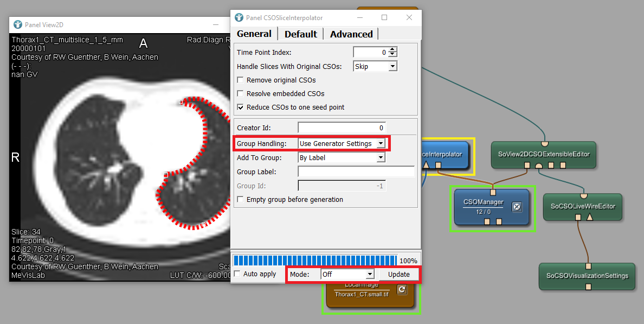Switch to the Advanced tab

351,34
